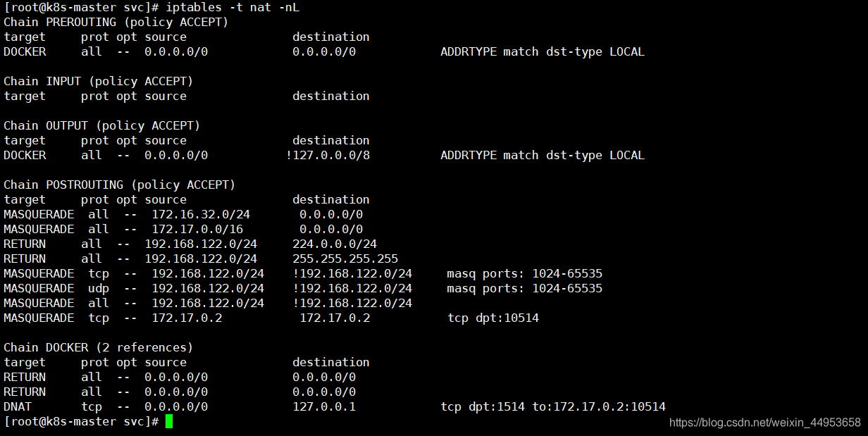Select the 'Chain DOCKER (2 references)' line
The width and height of the screenshot is (868, 436).
click(x=99, y=347)
